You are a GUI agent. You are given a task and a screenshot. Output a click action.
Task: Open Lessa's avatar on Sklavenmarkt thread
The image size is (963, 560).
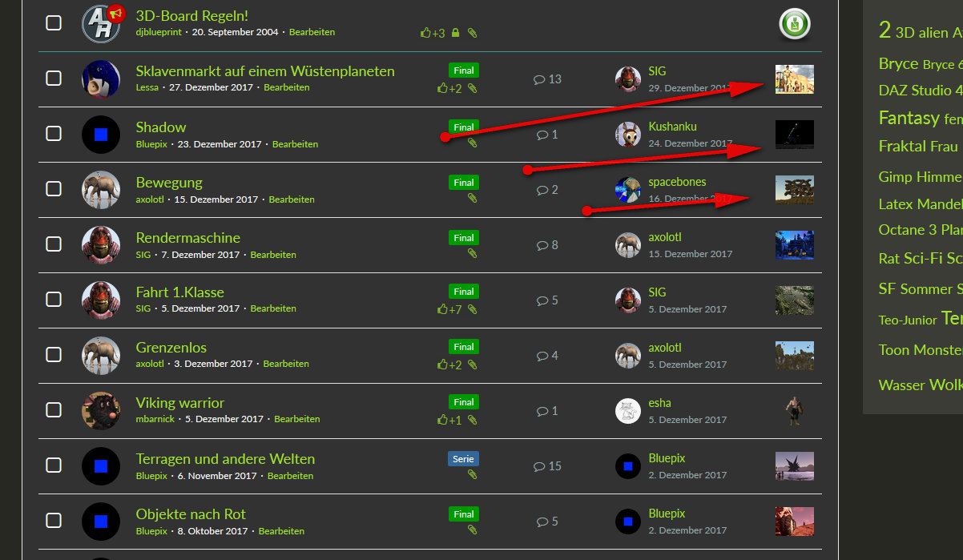[x=101, y=79]
